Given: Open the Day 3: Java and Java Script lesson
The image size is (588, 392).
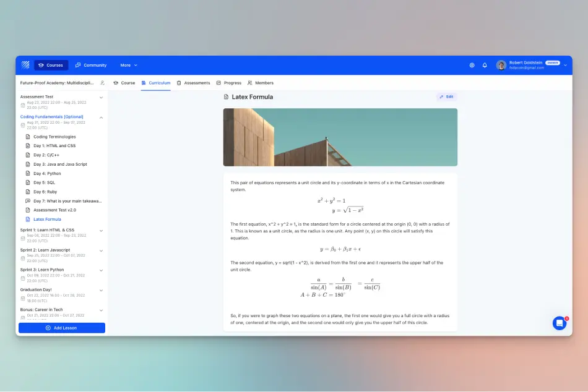Looking at the screenshot, I should click(60, 164).
